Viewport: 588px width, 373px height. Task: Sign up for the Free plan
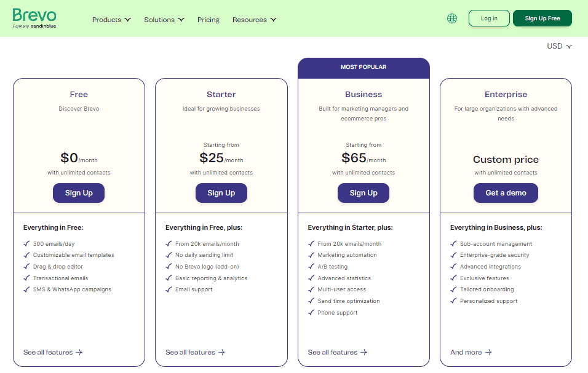pos(78,193)
